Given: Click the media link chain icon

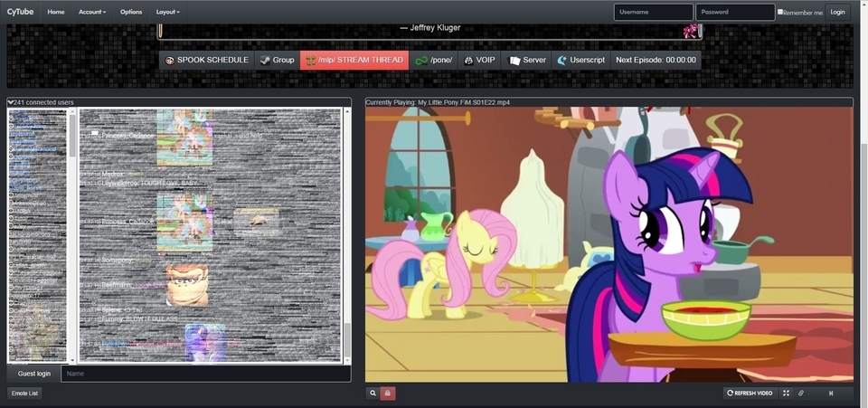Looking at the screenshot, I should (801, 393).
